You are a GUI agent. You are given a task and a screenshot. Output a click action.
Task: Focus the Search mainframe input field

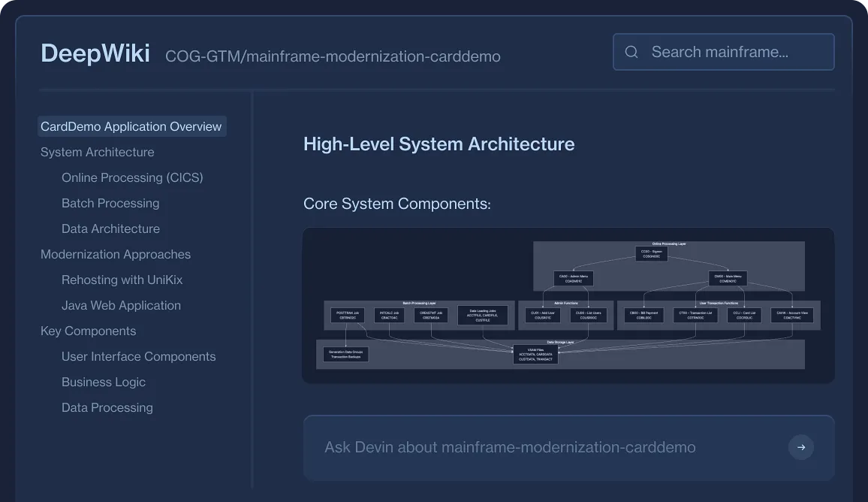(x=724, y=52)
